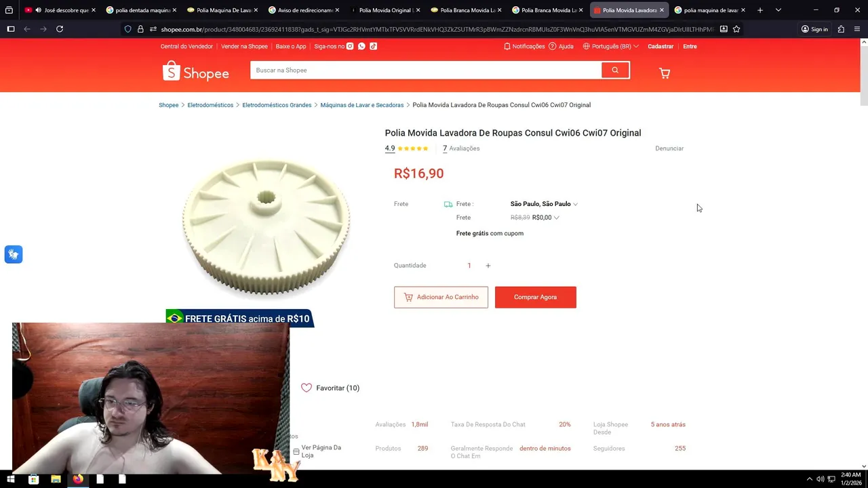Screen dimensions: 868x488
Task: Click the orange search magnifier button
Action: [x=615, y=70]
